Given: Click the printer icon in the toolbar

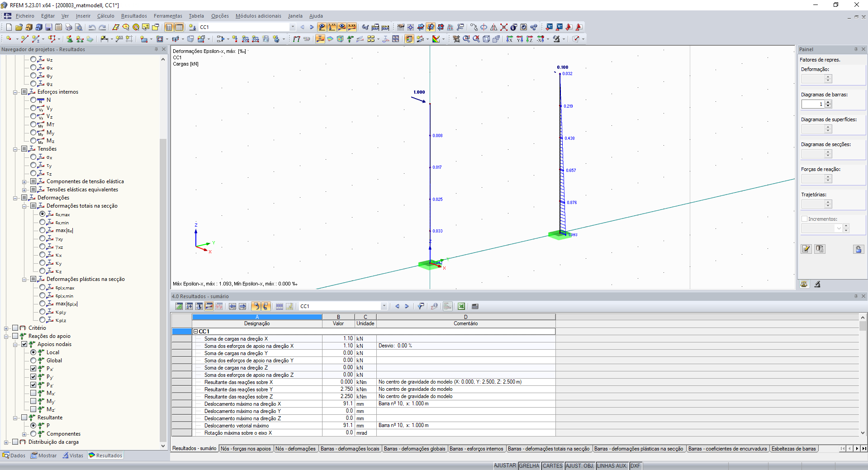Looking at the screenshot, I should [69, 27].
